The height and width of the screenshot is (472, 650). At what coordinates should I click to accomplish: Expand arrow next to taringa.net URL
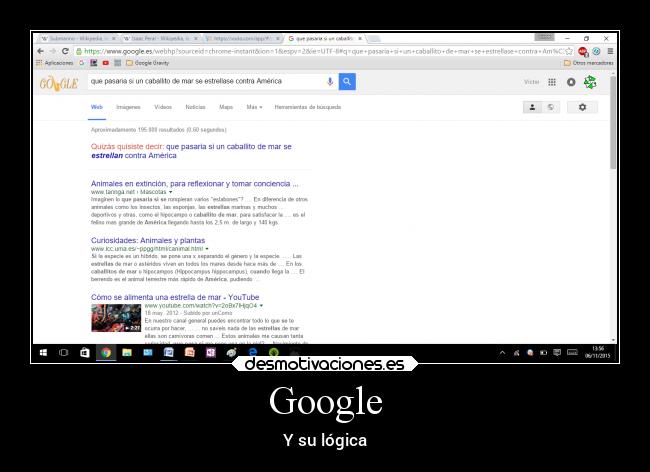coord(170,192)
